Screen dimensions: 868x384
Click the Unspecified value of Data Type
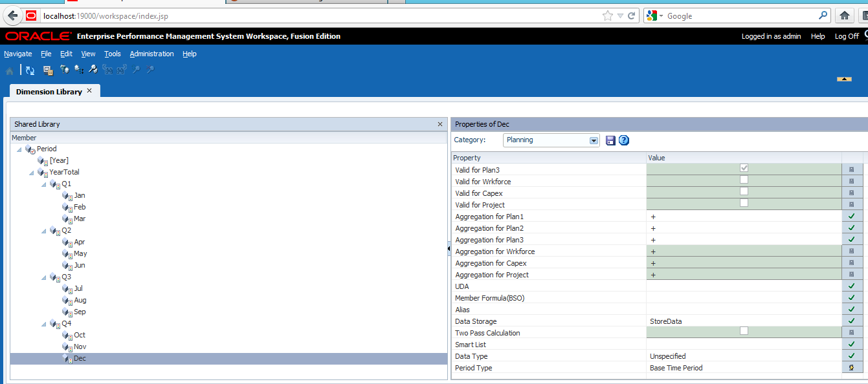click(x=668, y=356)
